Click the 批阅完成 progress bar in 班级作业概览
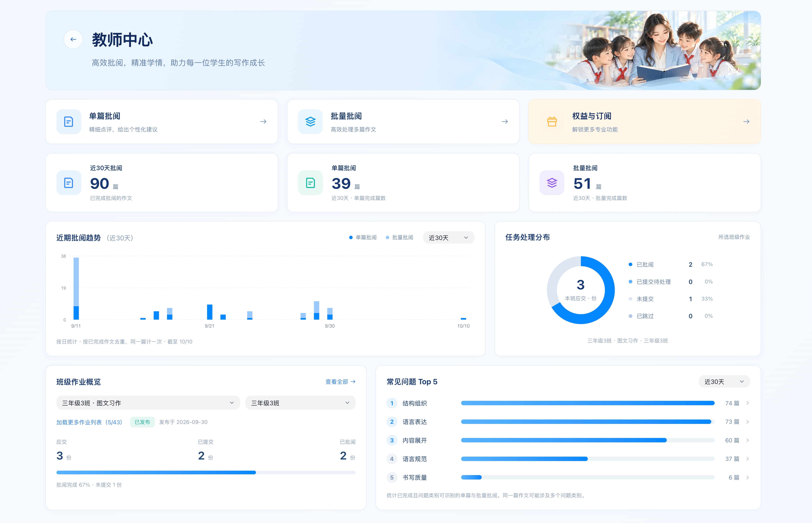Viewport: 812px width, 523px height. point(206,472)
